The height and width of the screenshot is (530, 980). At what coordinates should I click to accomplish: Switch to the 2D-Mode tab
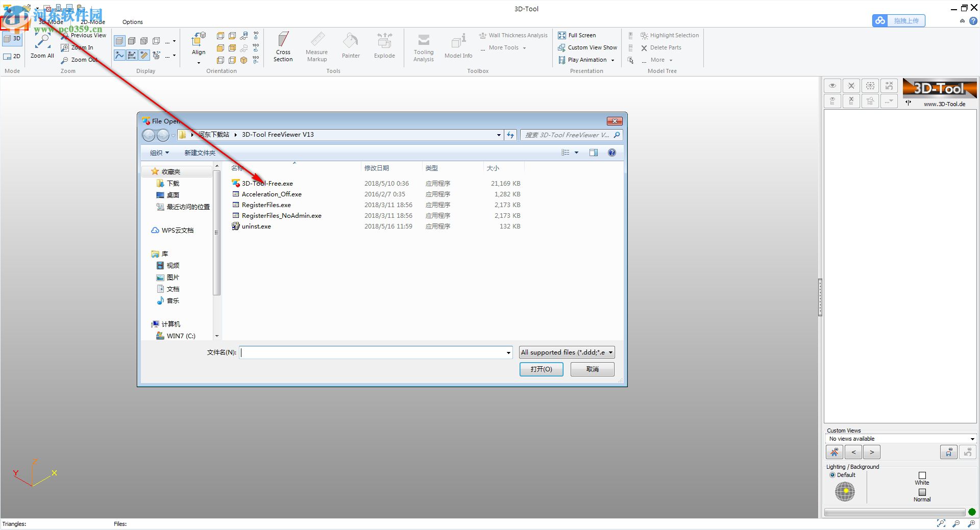click(92, 22)
